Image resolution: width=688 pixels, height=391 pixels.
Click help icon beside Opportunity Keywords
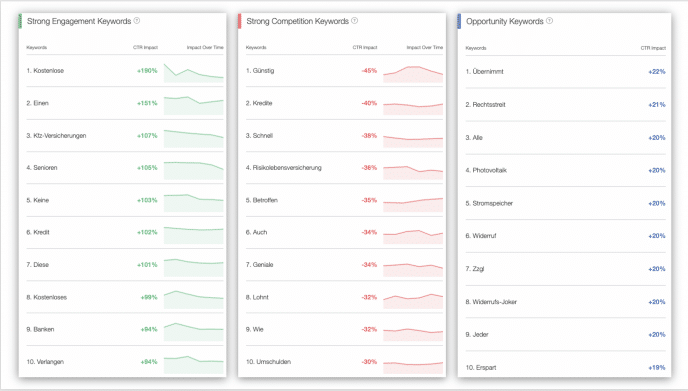549,21
